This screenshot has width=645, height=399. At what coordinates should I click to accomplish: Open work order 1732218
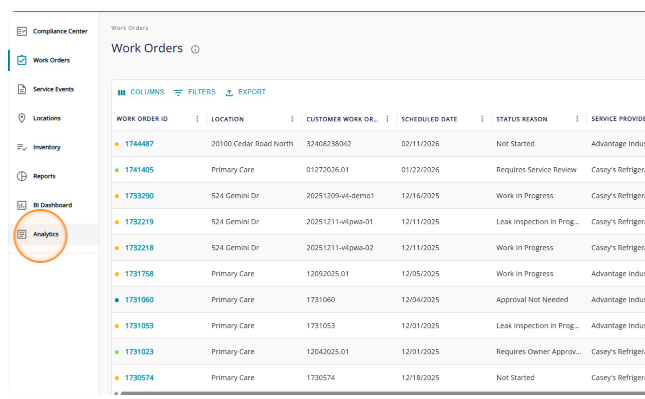[x=139, y=248]
